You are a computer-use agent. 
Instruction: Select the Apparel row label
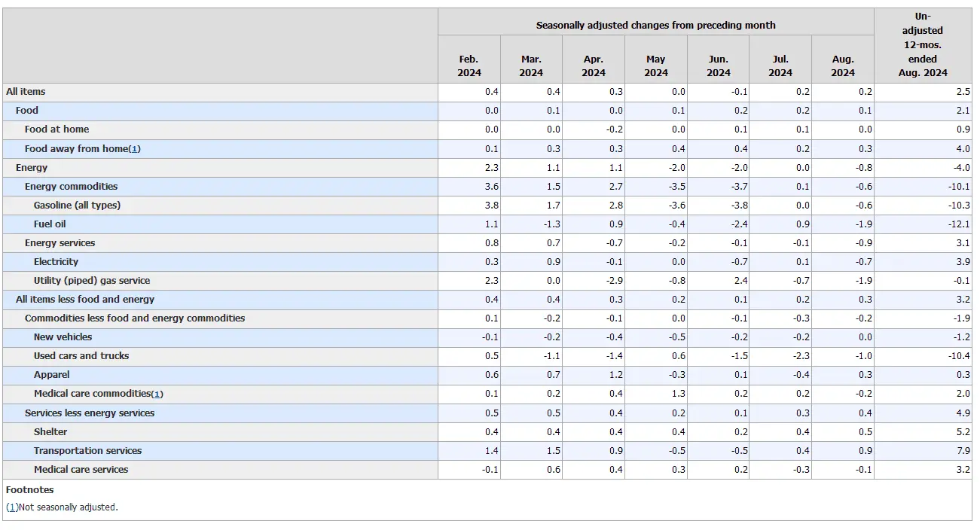tap(51, 375)
